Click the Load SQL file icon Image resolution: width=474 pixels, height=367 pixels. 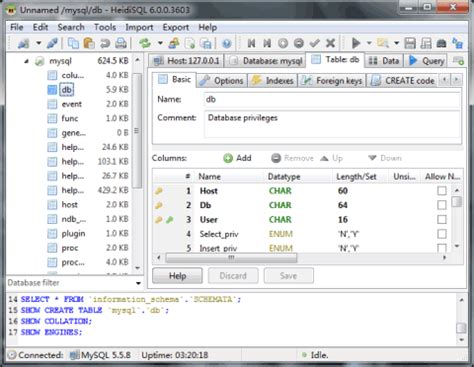click(x=206, y=43)
